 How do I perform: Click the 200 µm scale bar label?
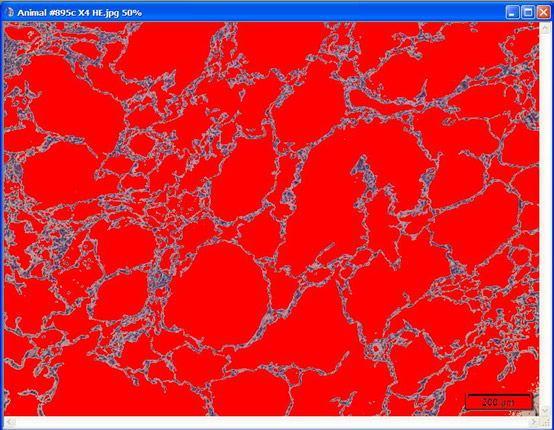(x=498, y=402)
